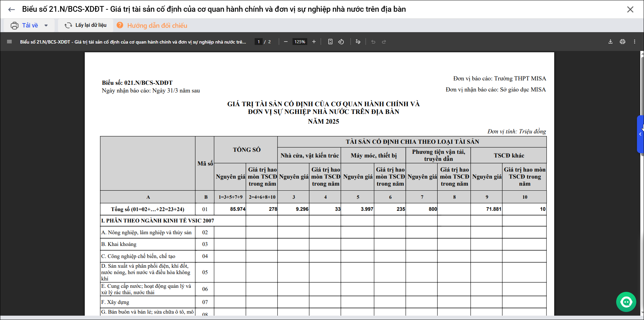The width and height of the screenshot is (644, 320).
Task: Click the back arrow beside report title
Action: (x=11, y=9)
